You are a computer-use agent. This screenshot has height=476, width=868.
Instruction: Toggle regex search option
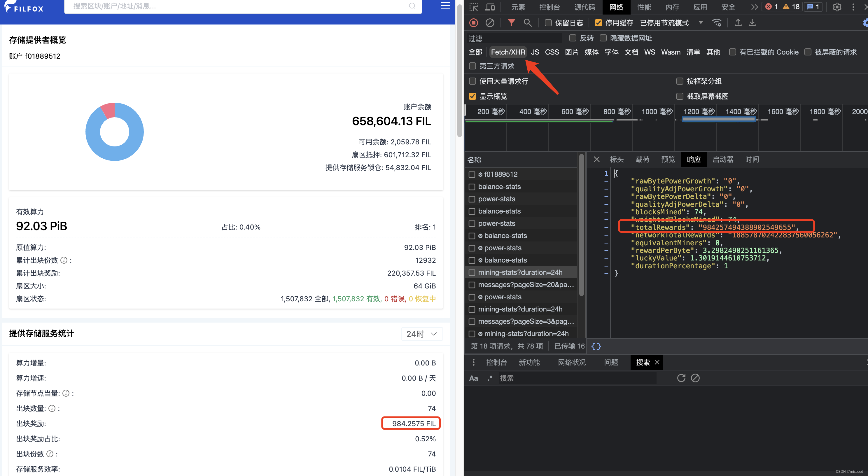[x=490, y=378]
